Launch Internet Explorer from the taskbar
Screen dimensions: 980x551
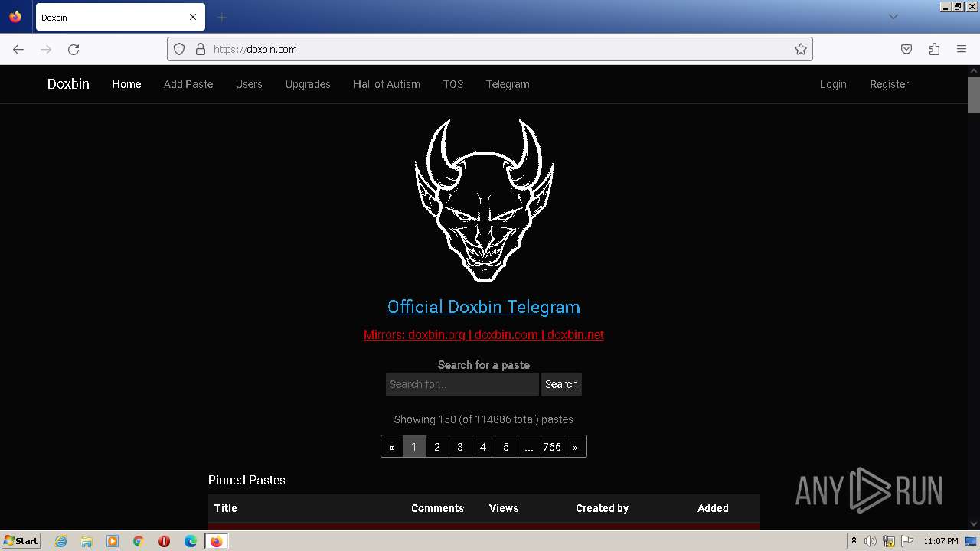pyautogui.click(x=60, y=541)
